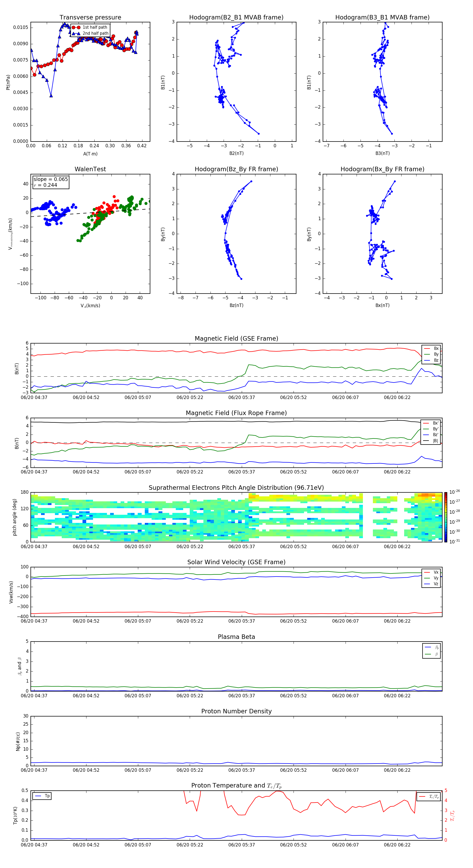Click the '10^-31' colorbar tick label

point(455,542)
